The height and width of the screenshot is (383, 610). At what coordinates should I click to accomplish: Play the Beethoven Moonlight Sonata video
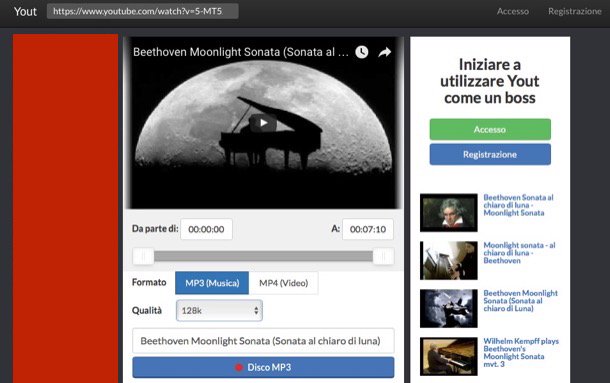(264, 123)
